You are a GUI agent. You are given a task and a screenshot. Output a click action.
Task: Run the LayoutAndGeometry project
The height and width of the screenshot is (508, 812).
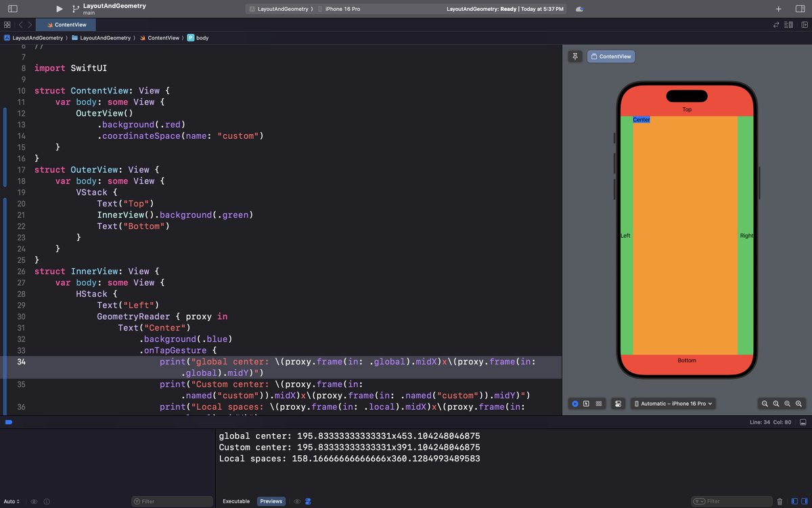click(x=60, y=9)
